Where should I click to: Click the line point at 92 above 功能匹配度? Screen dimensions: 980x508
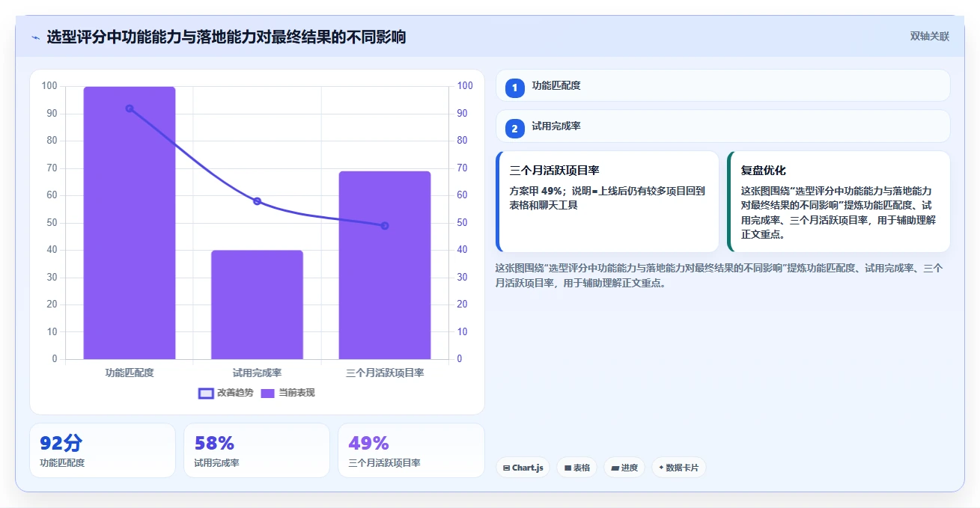coord(130,108)
